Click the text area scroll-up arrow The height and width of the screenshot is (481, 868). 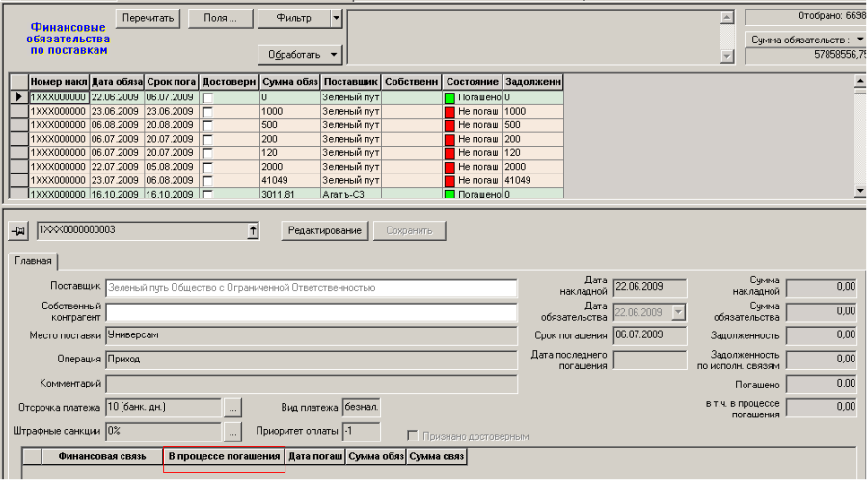[x=727, y=17]
